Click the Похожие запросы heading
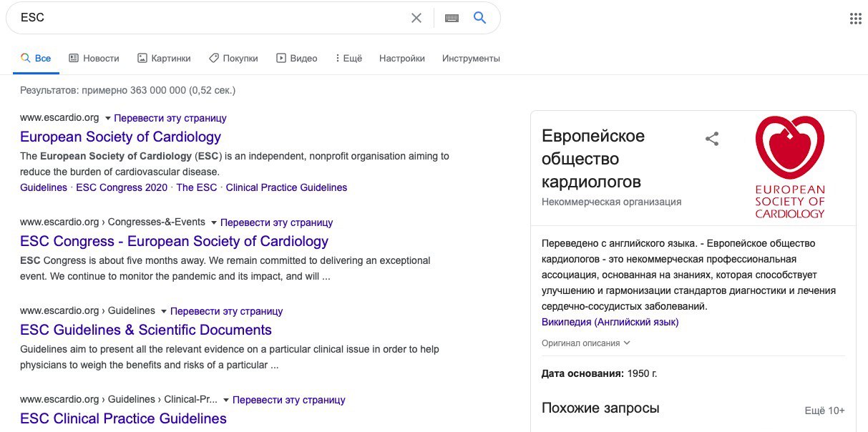 pos(600,408)
